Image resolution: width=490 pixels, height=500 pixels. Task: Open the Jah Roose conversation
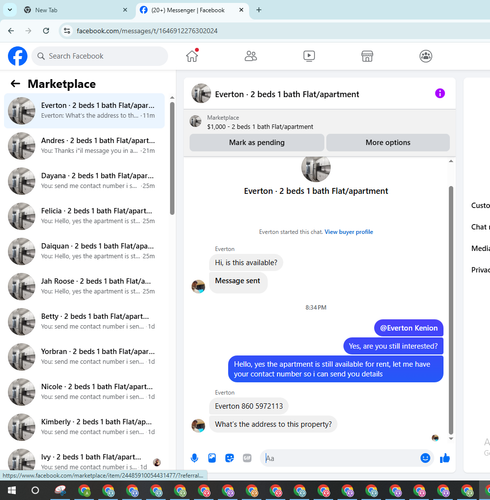(84, 286)
